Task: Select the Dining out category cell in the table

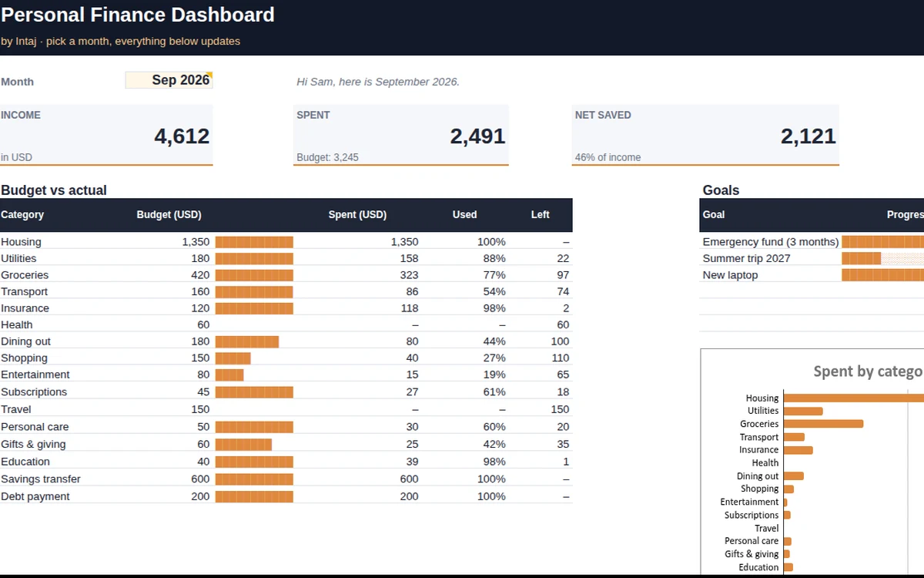Action: click(25, 341)
